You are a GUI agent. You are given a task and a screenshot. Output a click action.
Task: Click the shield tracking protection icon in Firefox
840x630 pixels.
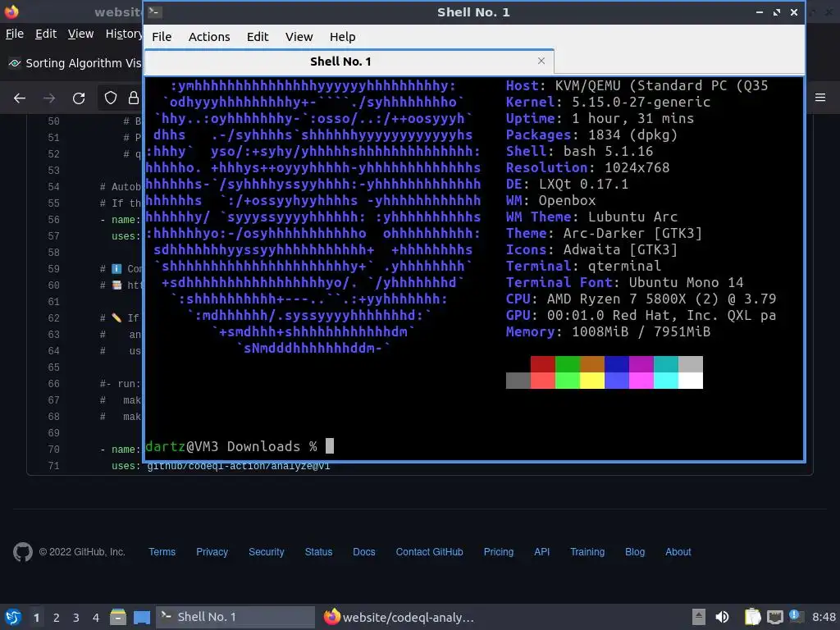click(x=111, y=98)
